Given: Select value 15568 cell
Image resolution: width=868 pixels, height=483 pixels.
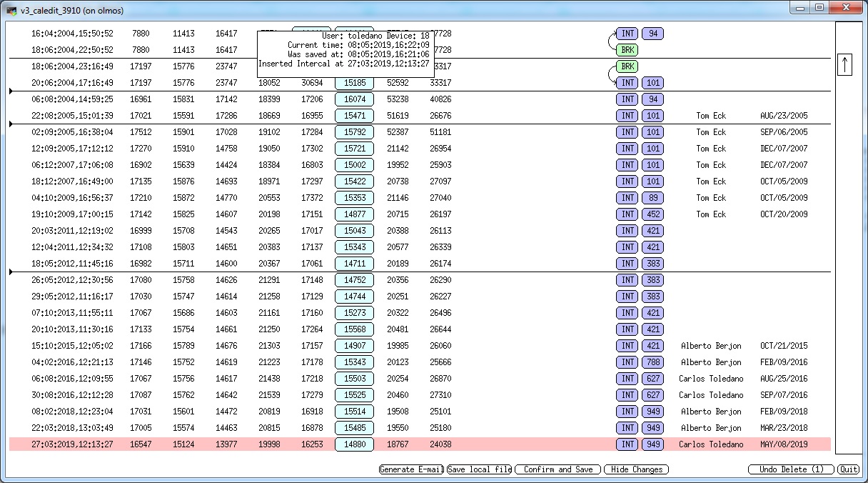Looking at the screenshot, I should (x=355, y=329).
